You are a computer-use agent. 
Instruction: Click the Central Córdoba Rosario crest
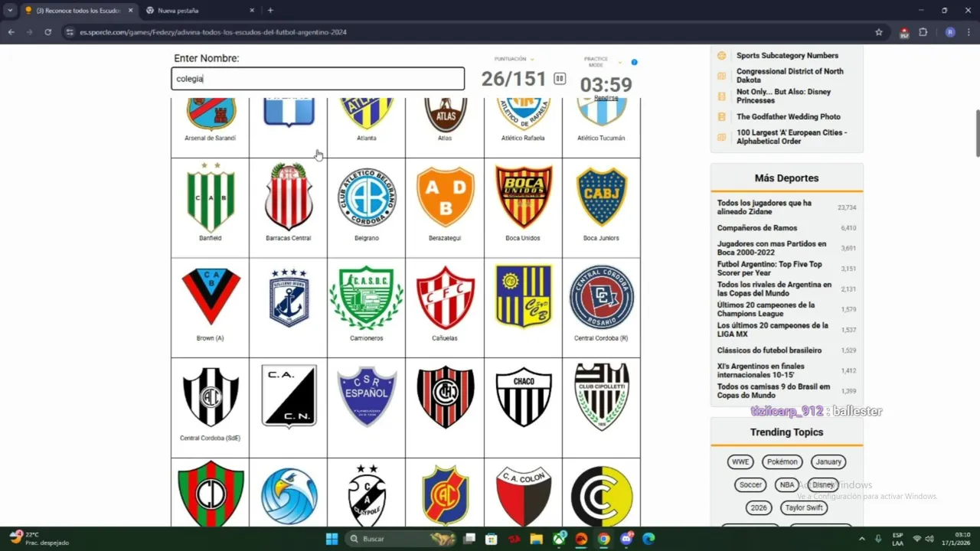coord(601,298)
